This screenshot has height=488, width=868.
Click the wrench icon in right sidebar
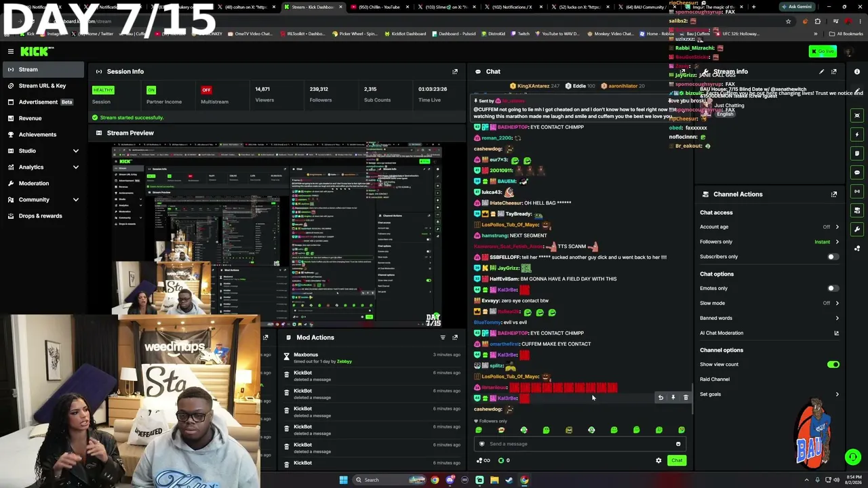point(857,229)
